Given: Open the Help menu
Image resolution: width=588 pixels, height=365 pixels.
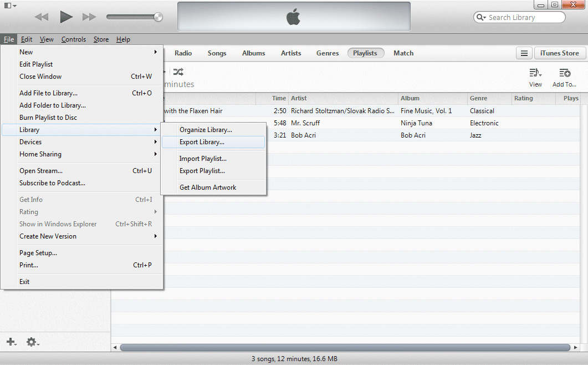Looking at the screenshot, I should pyautogui.click(x=123, y=39).
